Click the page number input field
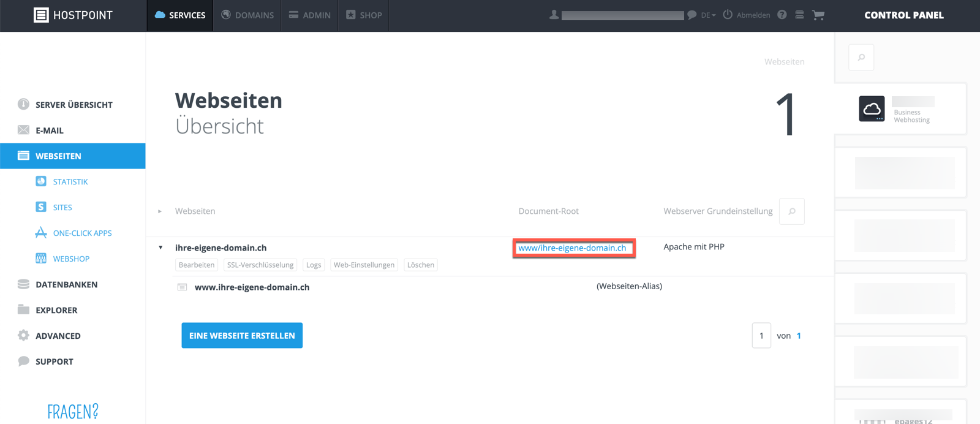Viewport: 980px width, 424px height. click(761, 336)
